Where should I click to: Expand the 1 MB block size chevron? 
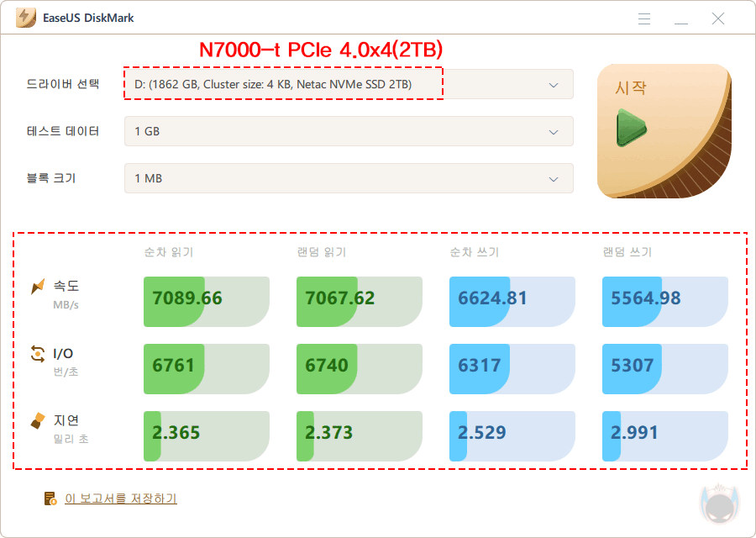click(554, 180)
